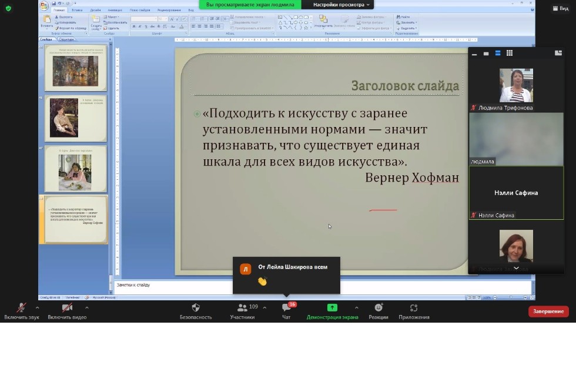Enable camera via Включить видео
The height and width of the screenshot is (392, 576).
point(66,311)
